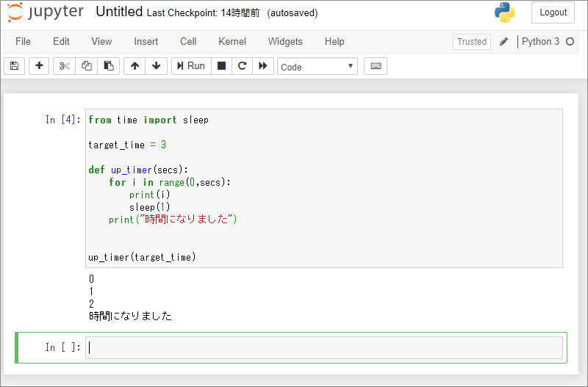Open the Insert menu

pyautogui.click(x=146, y=42)
